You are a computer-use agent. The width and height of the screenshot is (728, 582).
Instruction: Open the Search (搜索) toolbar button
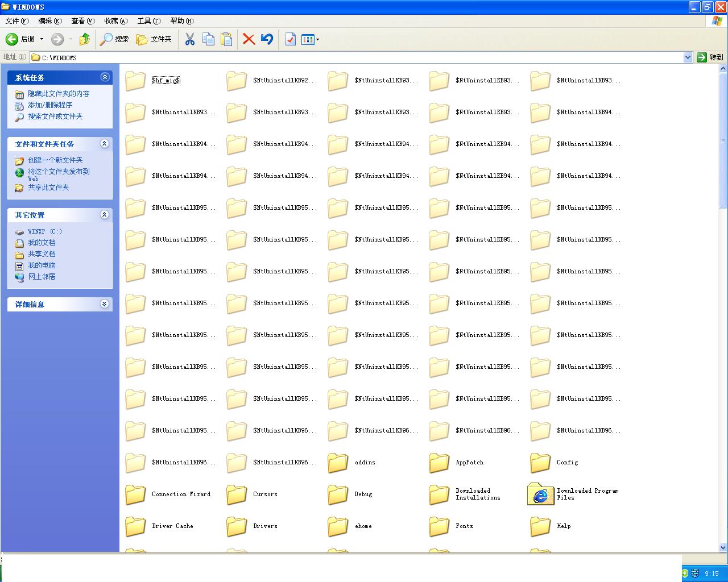click(x=114, y=39)
